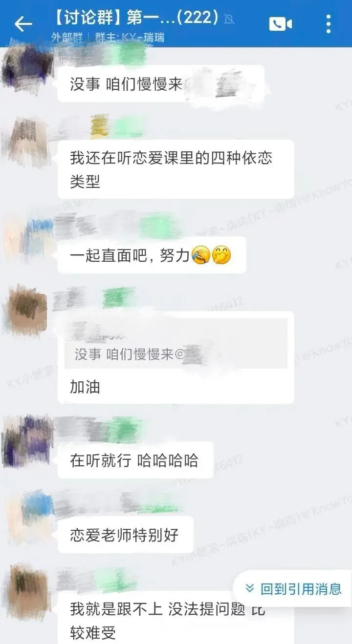Tap the 外部群 group label under title

coord(66,37)
